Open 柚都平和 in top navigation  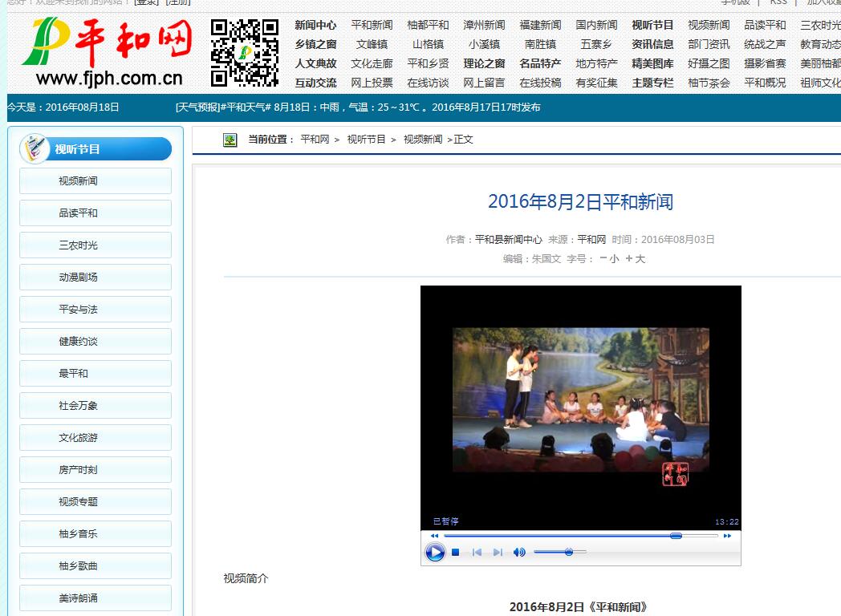tap(428, 25)
